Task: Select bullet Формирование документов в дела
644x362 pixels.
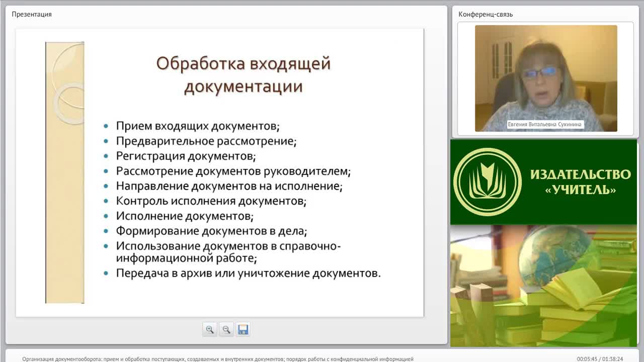Action: [212, 231]
